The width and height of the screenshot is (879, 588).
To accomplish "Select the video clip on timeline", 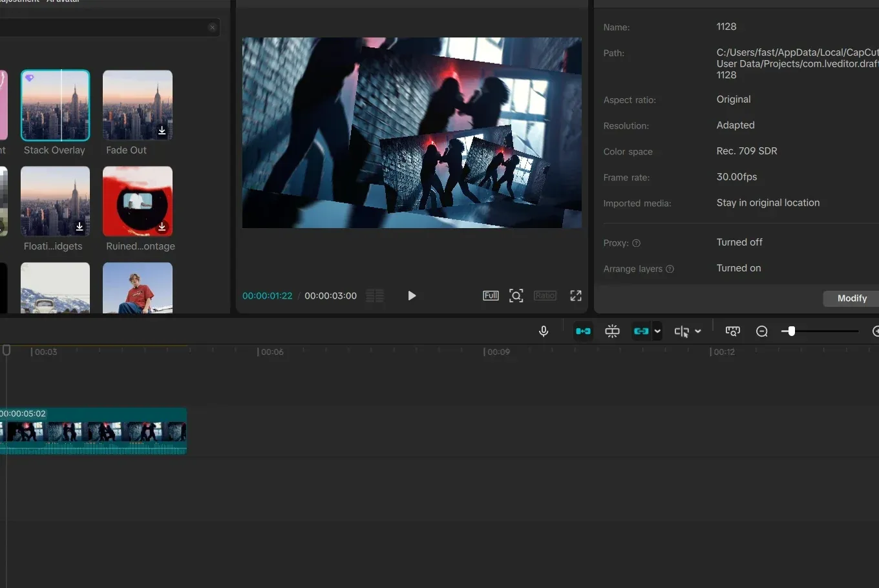I will 93,431.
